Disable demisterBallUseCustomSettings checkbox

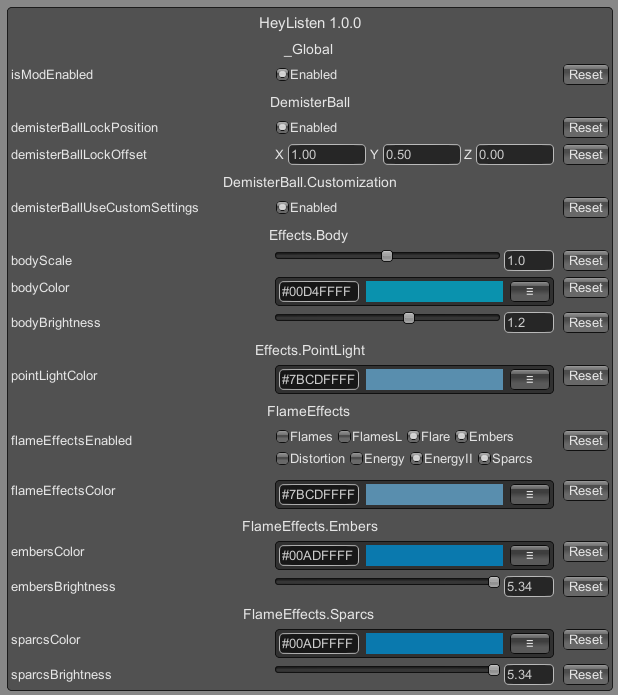point(282,207)
